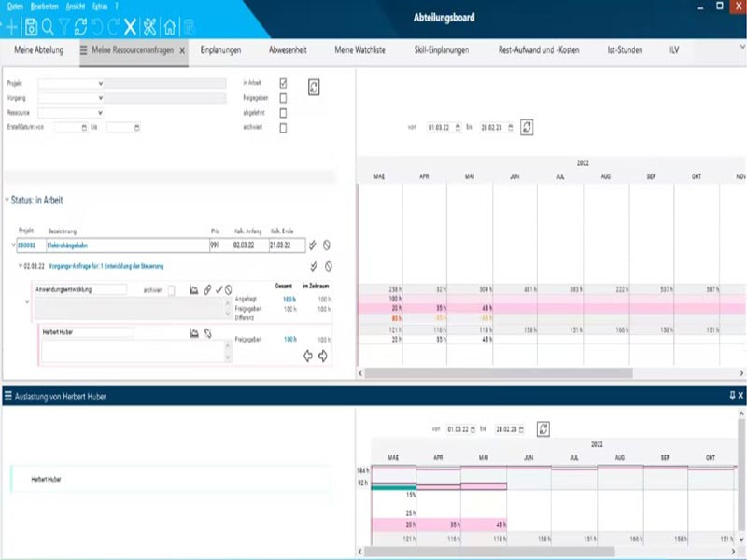Switch to Skill-Einplanungen tab
The width and height of the screenshot is (747, 560).
pos(441,50)
